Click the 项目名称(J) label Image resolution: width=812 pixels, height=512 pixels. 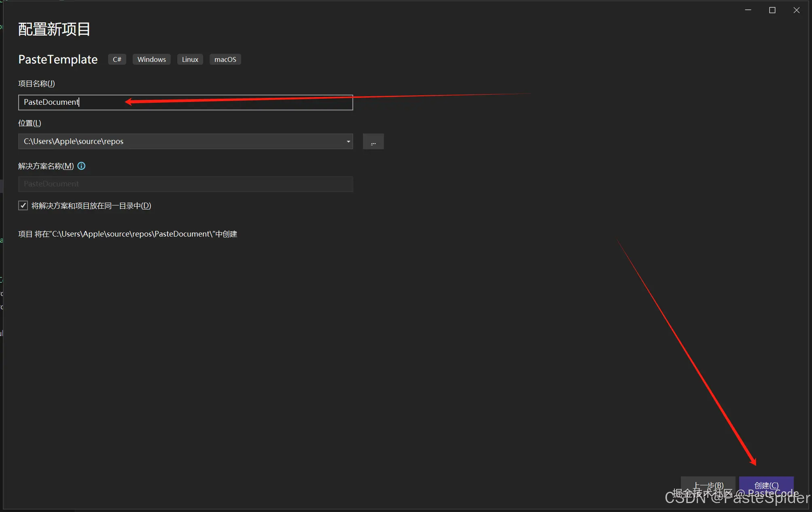(36, 84)
